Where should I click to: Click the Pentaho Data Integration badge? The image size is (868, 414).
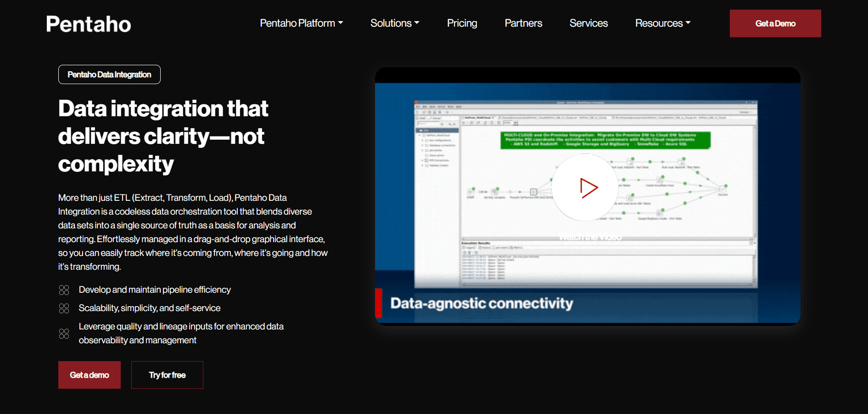point(109,74)
